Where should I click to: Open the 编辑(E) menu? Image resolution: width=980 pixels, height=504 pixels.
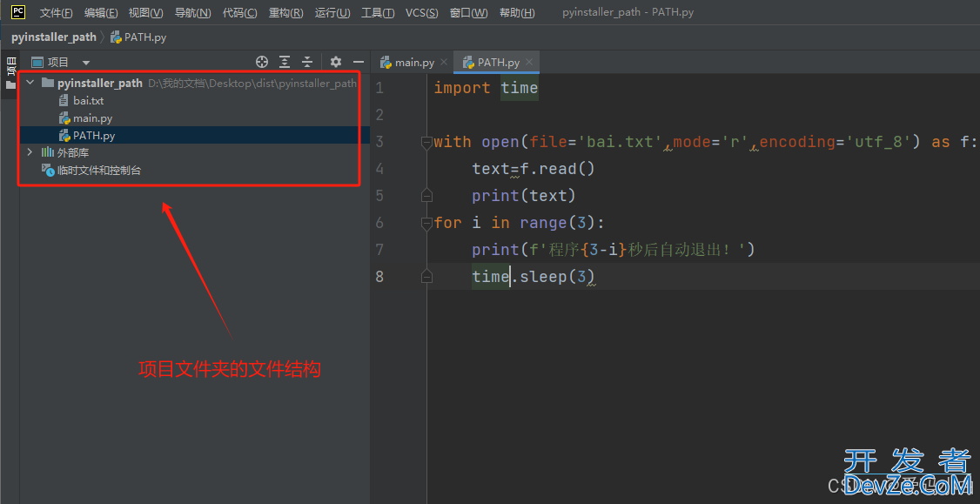click(101, 12)
